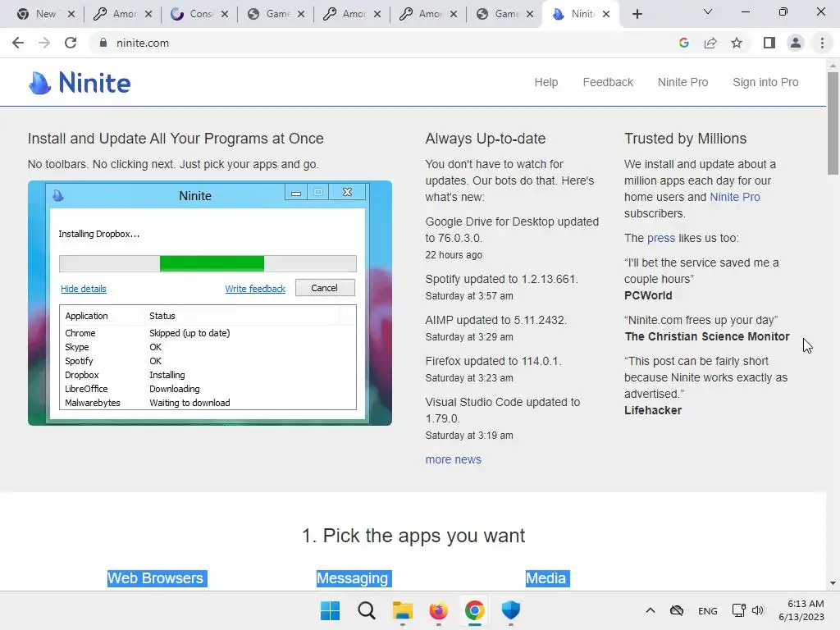Click the Ninite logo
Image resolution: width=840 pixels, height=630 pixels.
(x=80, y=83)
